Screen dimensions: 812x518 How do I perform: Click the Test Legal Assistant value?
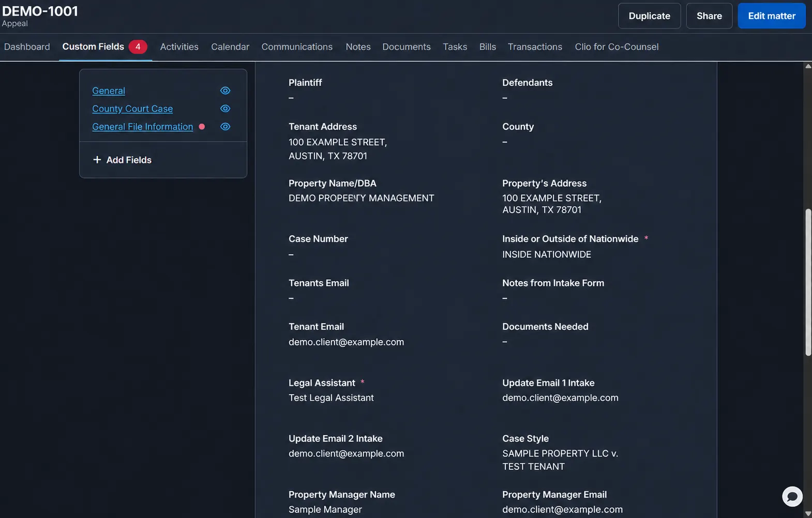pos(331,398)
